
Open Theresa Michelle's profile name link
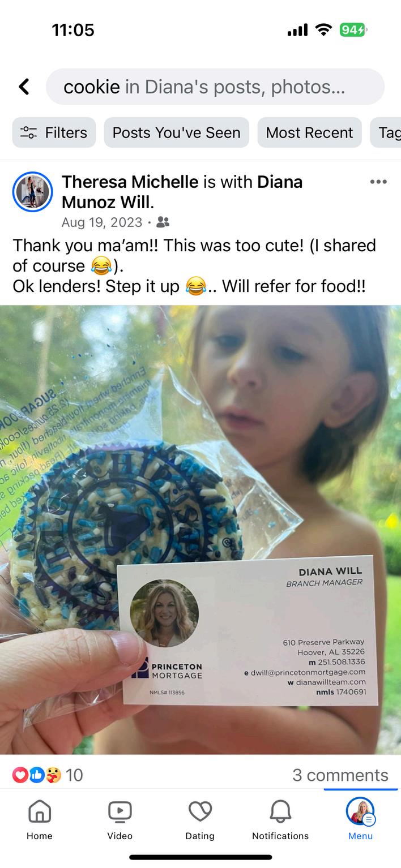pyautogui.click(x=130, y=182)
